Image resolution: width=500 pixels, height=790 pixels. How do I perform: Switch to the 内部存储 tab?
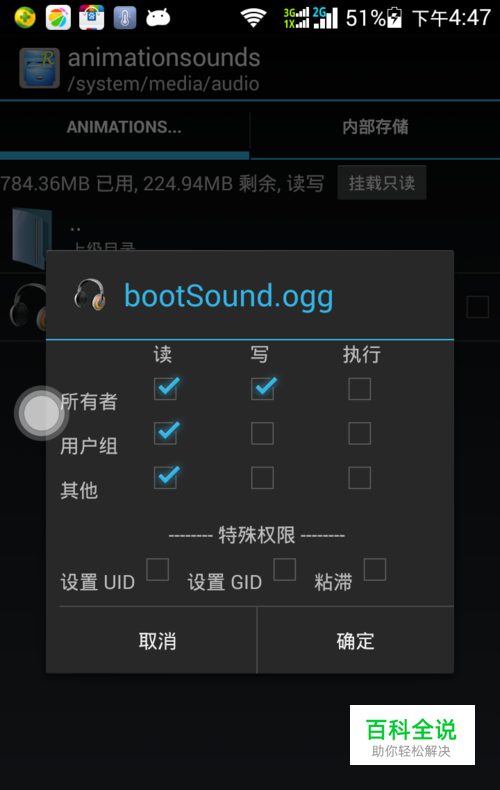coord(375,127)
